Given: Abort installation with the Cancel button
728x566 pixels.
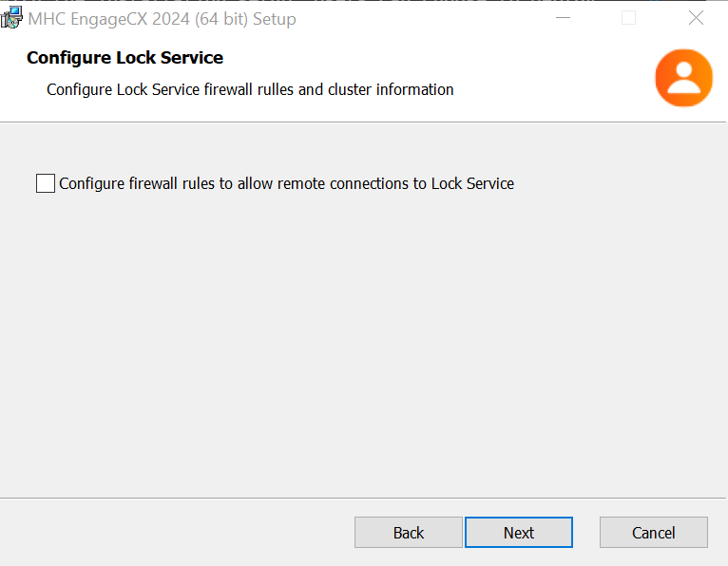Looking at the screenshot, I should tap(654, 533).
